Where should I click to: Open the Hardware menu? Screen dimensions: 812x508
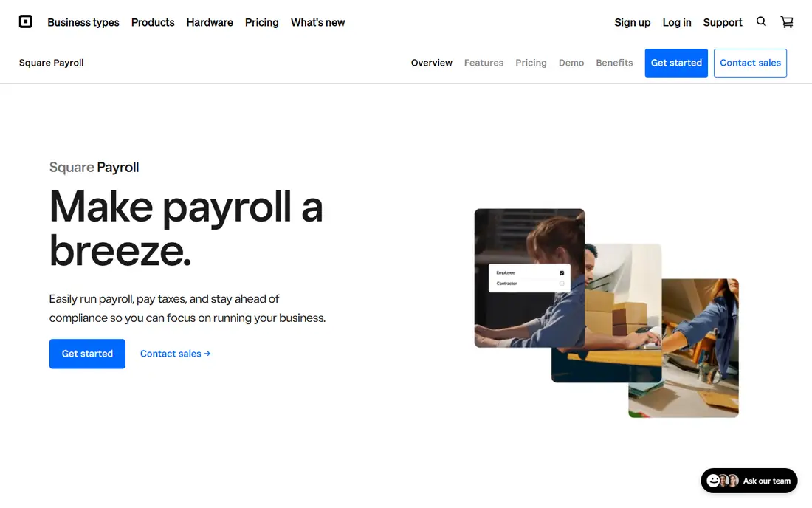210,22
